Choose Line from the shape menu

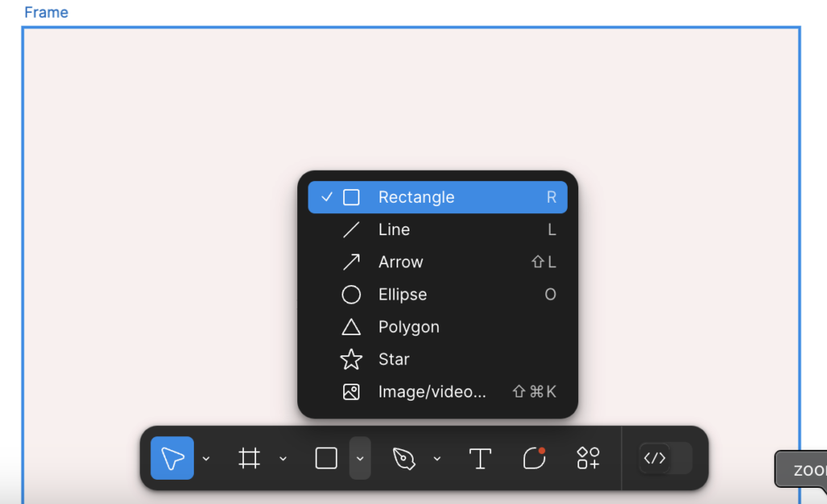click(x=438, y=230)
